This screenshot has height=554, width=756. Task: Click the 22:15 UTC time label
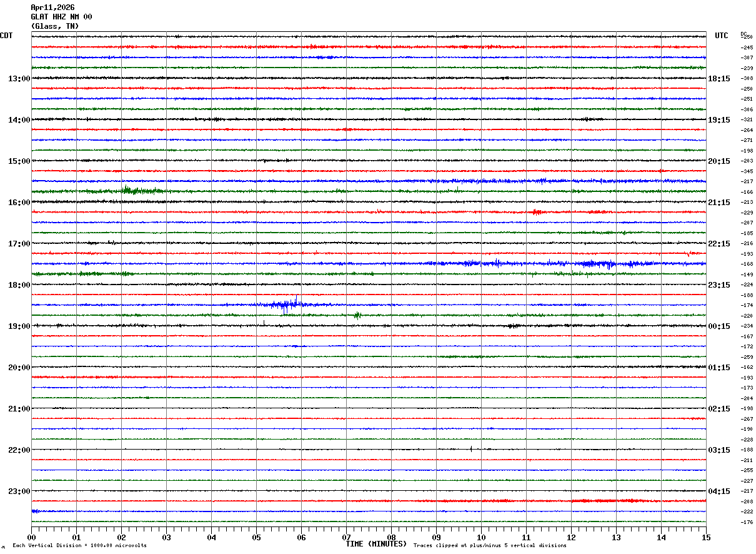click(719, 244)
